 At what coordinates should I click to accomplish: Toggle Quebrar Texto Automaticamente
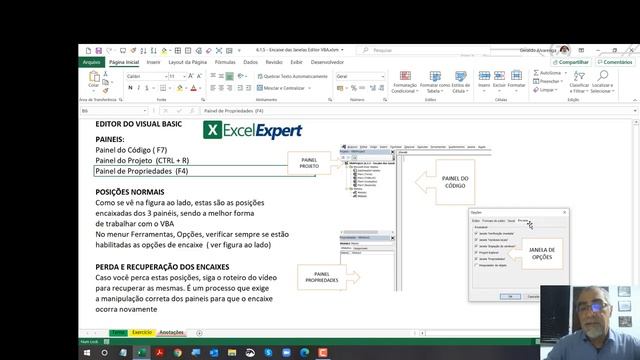point(292,76)
